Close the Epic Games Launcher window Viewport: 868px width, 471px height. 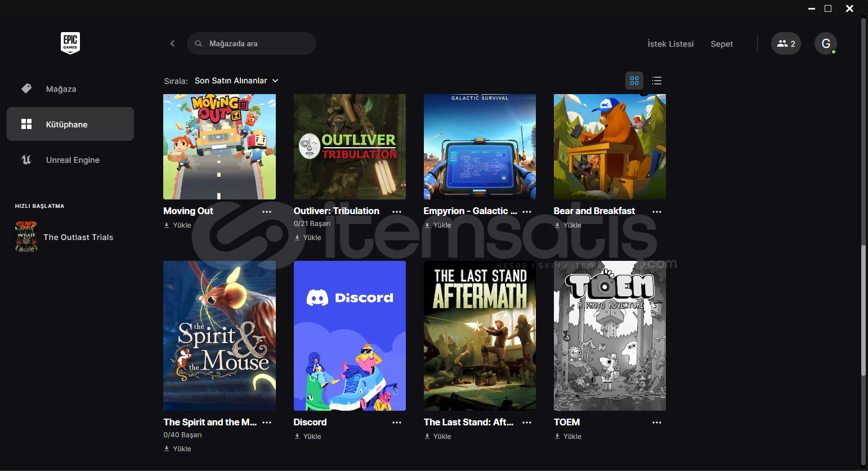click(849, 8)
